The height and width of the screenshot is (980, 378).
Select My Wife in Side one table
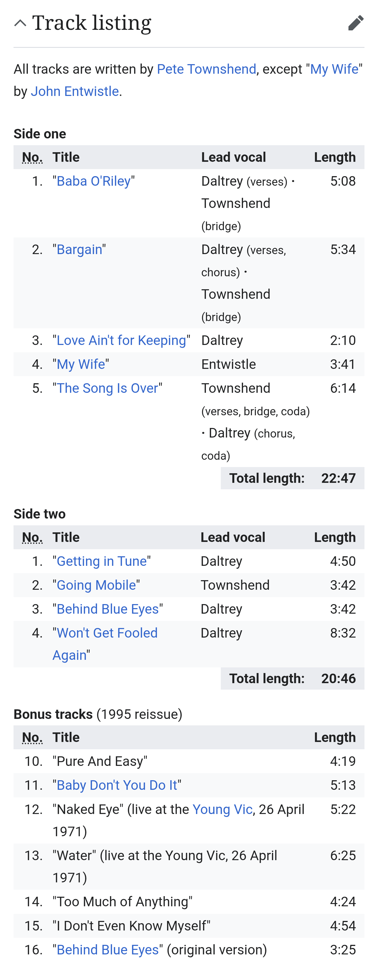click(81, 364)
